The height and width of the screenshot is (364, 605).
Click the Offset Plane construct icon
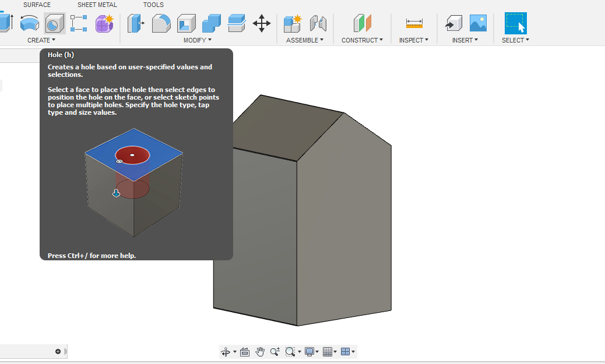pyautogui.click(x=363, y=23)
